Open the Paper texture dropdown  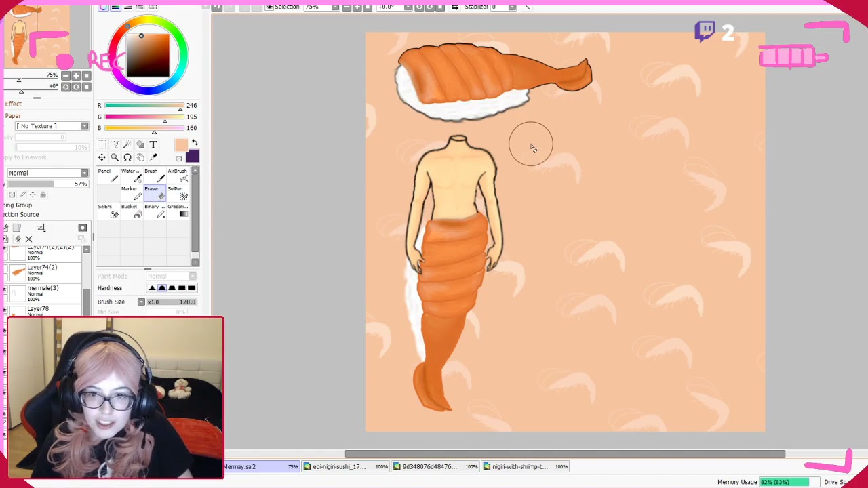[52, 126]
